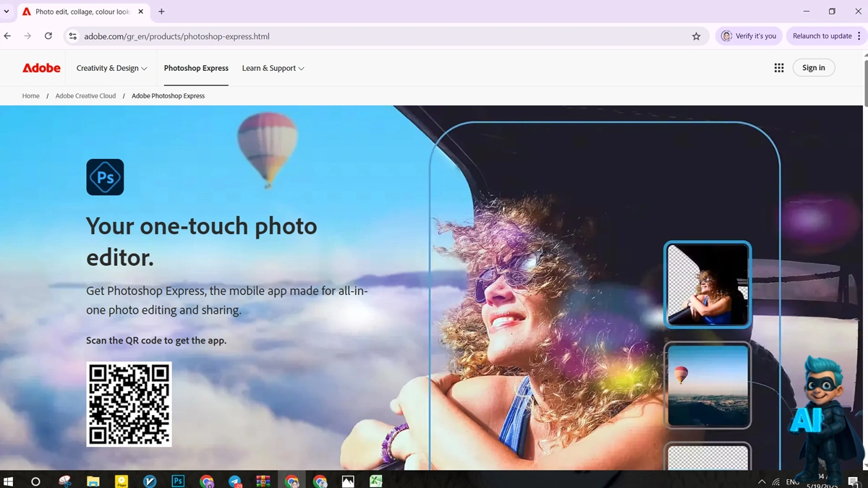Open the Photos app in the taskbar

[x=348, y=481]
